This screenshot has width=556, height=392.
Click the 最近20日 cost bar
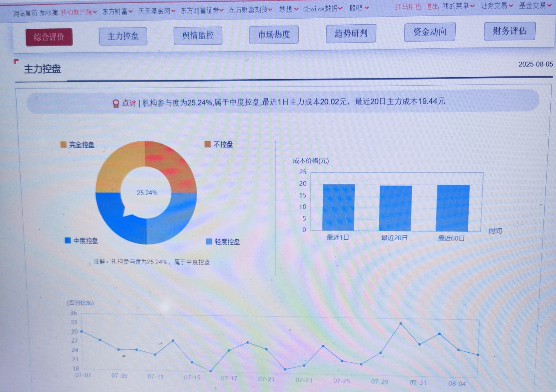click(395, 208)
